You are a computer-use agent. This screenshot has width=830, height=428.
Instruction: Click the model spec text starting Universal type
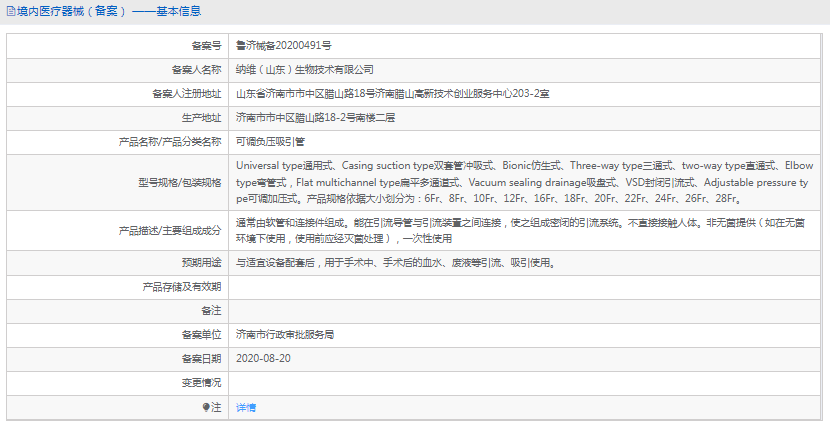(525, 182)
